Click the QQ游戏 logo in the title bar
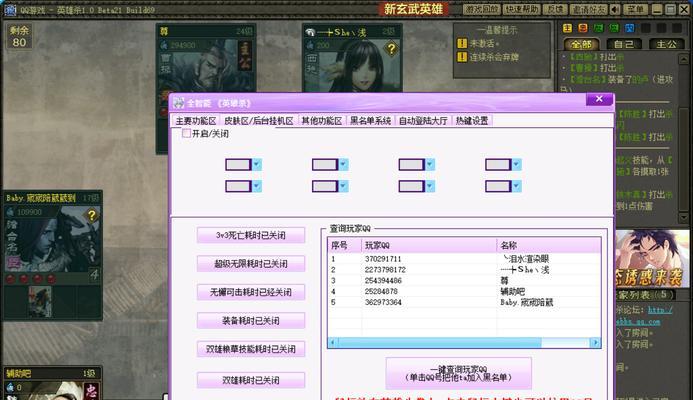The width and height of the screenshot is (693, 400). click(x=10, y=9)
